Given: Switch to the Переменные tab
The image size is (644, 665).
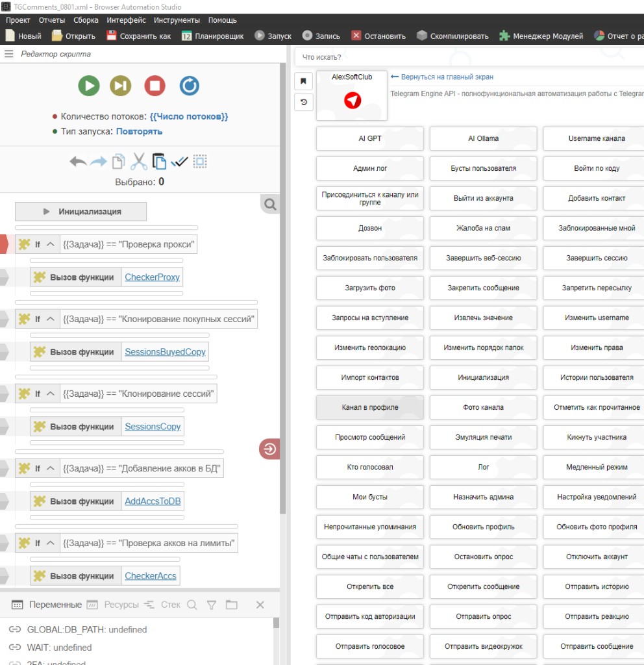Looking at the screenshot, I should (x=47, y=605).
